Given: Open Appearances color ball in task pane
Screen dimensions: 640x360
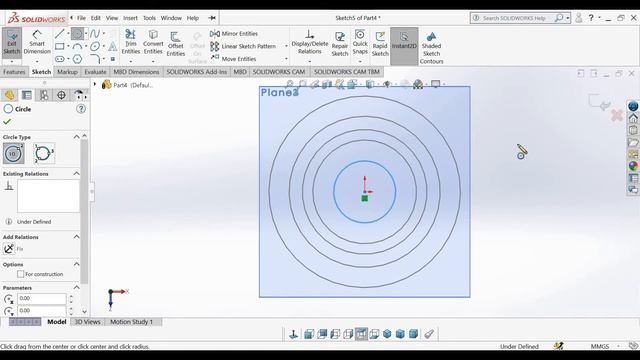Looking at the screenshot, I should [633, 166].
